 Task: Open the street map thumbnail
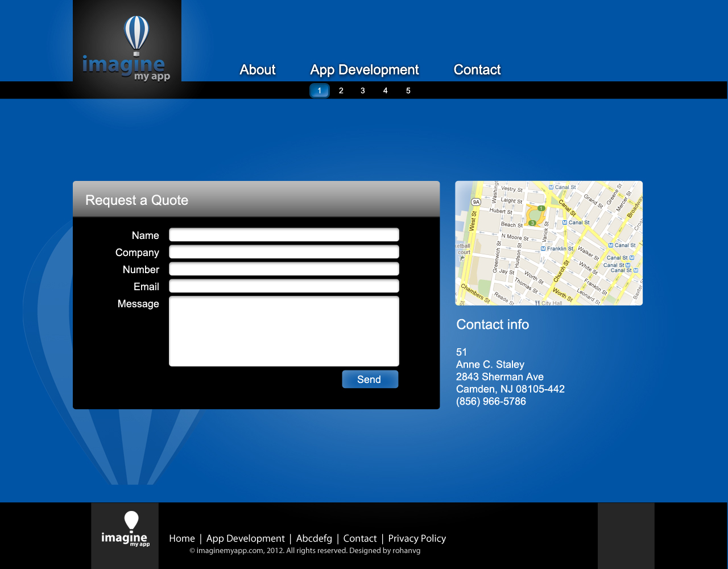coord(549,243)
